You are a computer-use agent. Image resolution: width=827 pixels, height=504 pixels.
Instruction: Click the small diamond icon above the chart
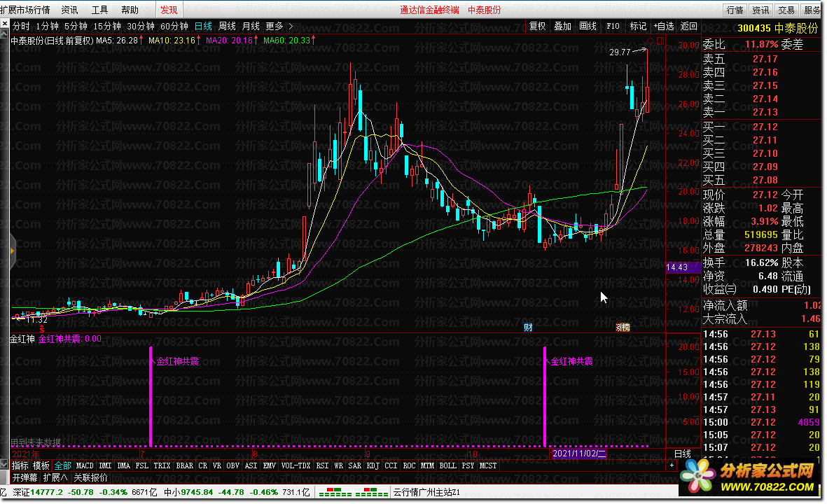coord(651,41)
